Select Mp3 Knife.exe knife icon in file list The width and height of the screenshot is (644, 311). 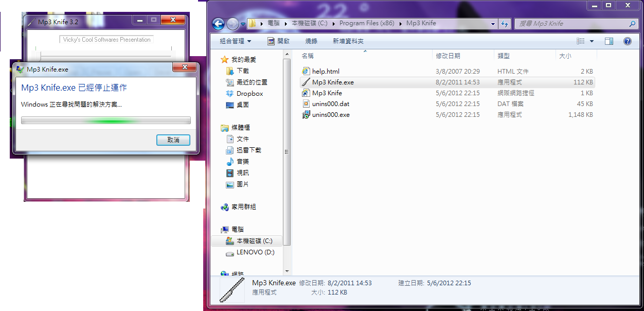(306, 82)
